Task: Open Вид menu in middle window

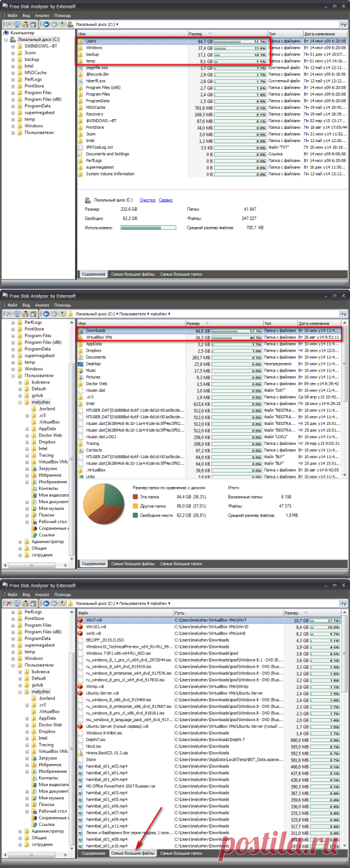Action: (27, 305)
